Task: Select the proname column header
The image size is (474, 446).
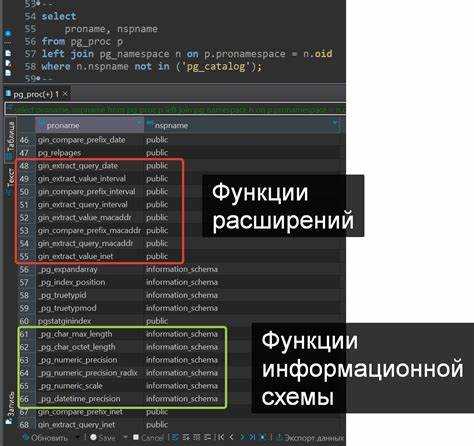Action: click(x=90, y=125)
